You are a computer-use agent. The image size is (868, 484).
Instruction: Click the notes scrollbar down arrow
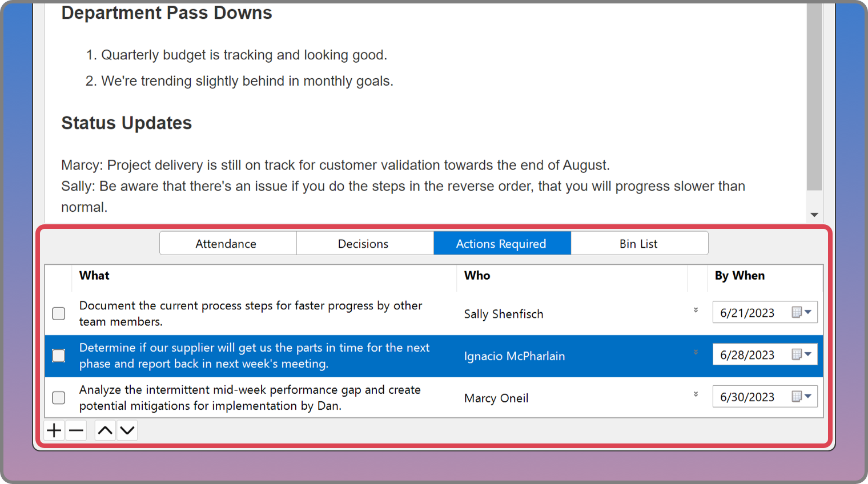tap(814, 215)
